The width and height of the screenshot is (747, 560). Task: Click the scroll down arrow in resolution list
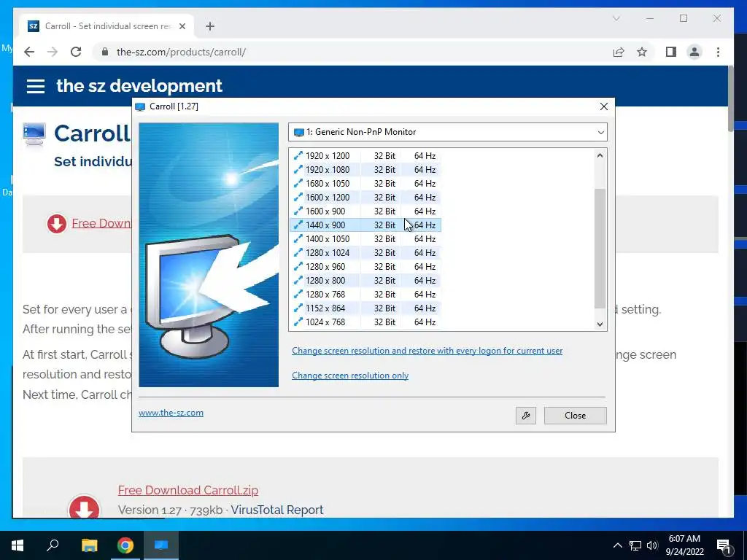600,324
